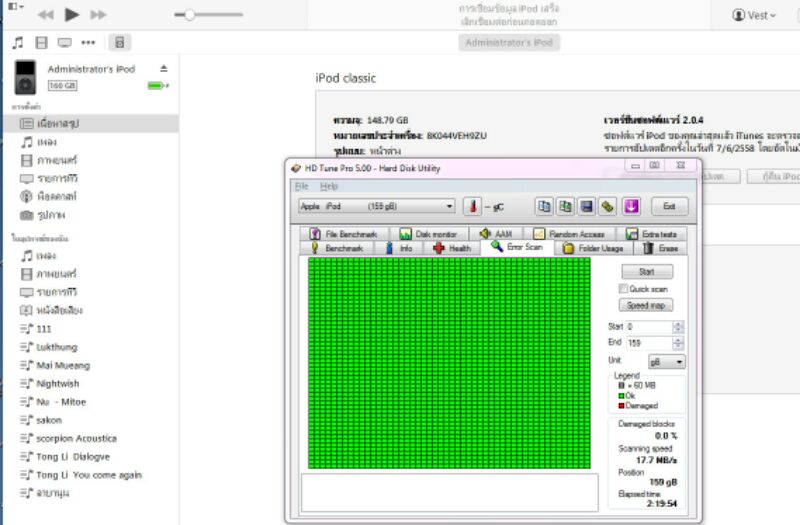This screenshot has height=525, width=800.
Task: Click the temperature thermometer icon
Action: [472, 206]
